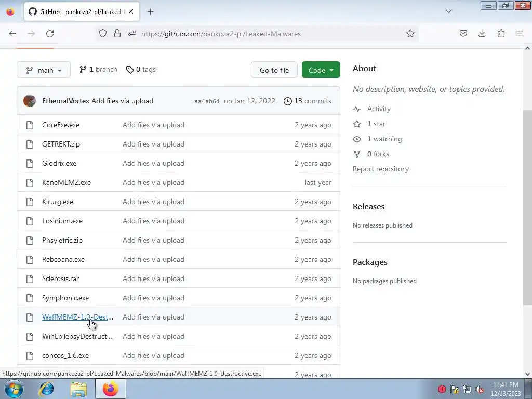The image size is (532, 399).
Task: View the 0 tags link
Action: [x=141, y=70]
